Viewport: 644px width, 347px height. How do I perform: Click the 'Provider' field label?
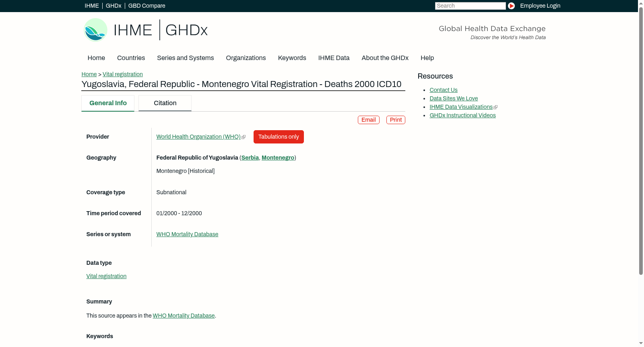[98, 137]
